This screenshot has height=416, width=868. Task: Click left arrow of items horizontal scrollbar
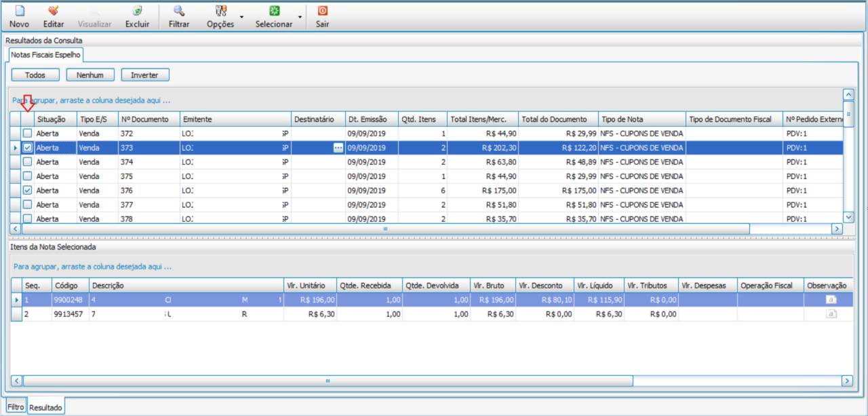click(18, 381)
